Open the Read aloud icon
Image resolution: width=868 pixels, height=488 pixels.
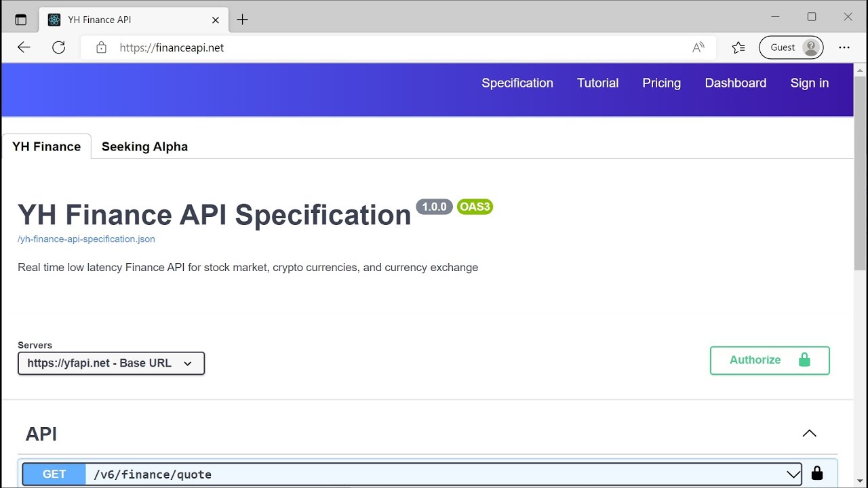coord(698,47)
